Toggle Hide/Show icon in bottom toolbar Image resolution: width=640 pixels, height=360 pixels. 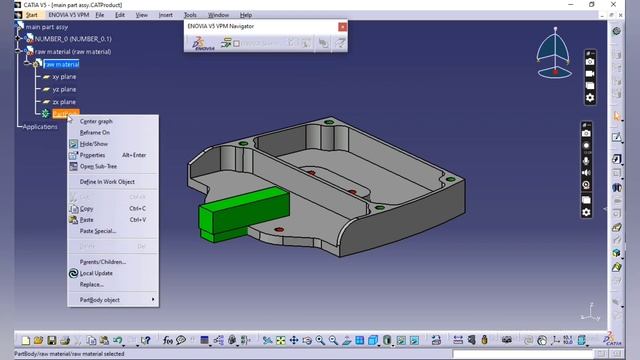point(401,340)
